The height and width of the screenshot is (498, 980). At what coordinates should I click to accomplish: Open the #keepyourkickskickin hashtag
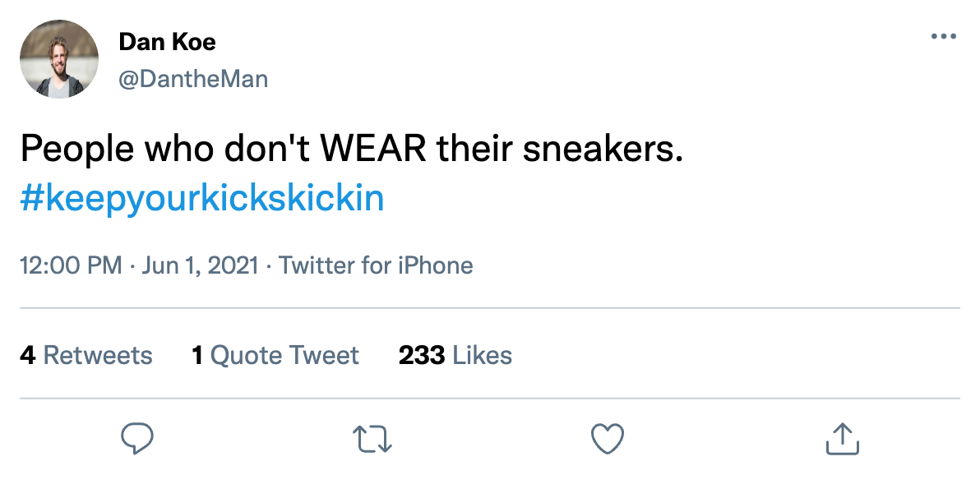[202, 199]
